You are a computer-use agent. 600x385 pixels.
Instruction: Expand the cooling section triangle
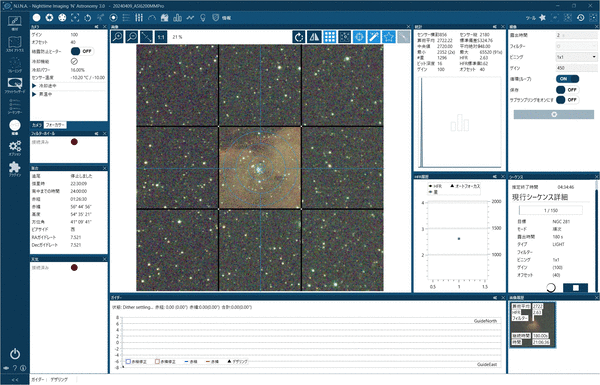[x=34, y=86]
